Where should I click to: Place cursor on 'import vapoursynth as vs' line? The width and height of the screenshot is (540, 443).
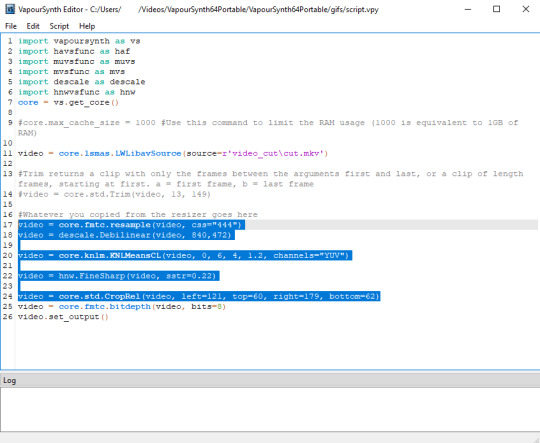click(79, 41)
